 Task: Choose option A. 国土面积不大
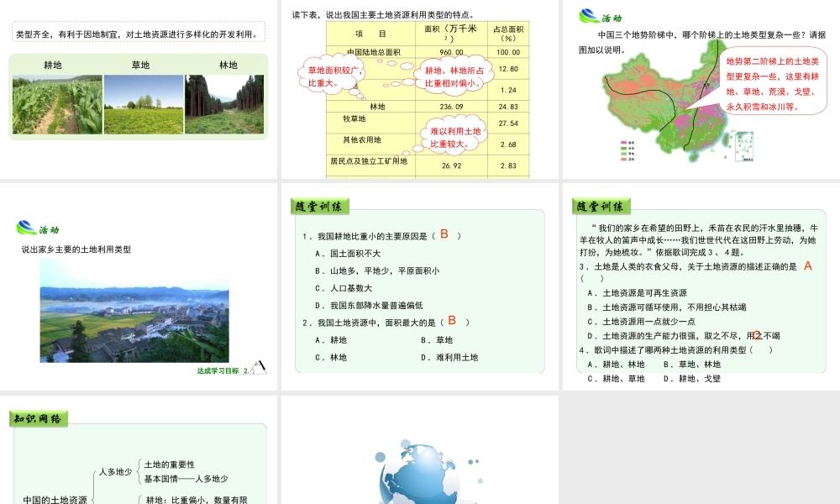click(x=348, y=254)
